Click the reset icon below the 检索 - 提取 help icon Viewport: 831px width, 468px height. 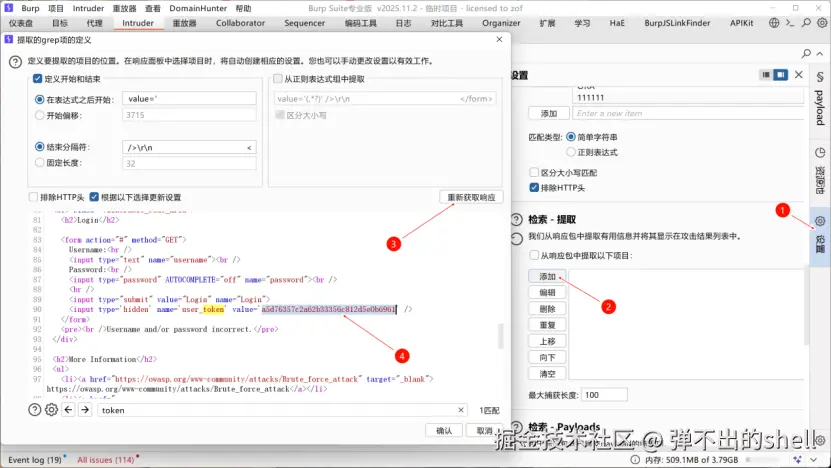(516, 239)
